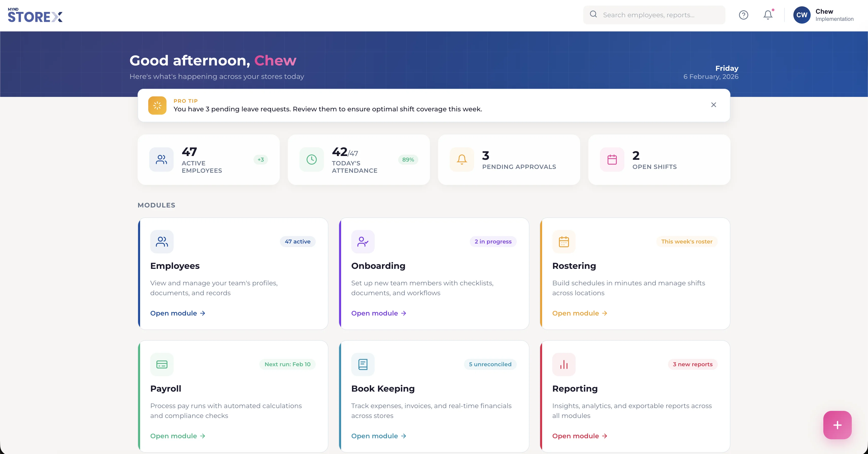Select the Payroll card icon
Viewport: 868px width, 454px height.
point(162,364)
